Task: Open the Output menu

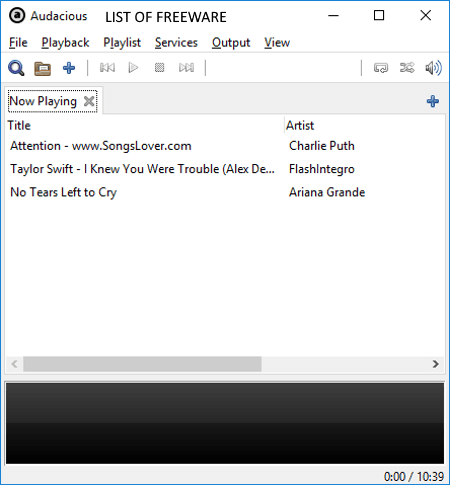Action: click(x=231, y=43)
